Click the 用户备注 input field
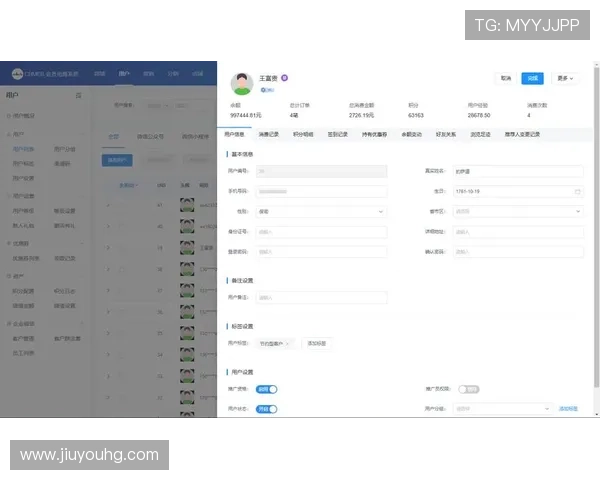 point(321,297)
